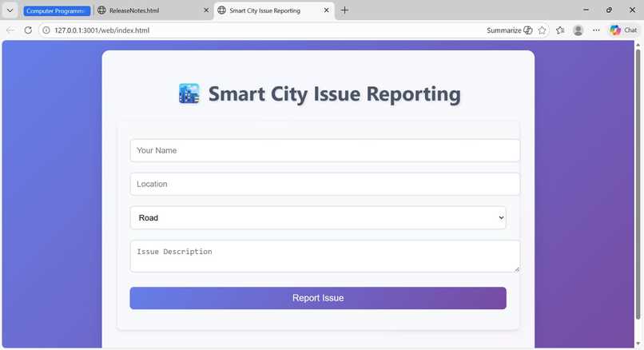Open the Favorites list icon
Viewport: 644px width, 350px height.
(x=560, y=30)
